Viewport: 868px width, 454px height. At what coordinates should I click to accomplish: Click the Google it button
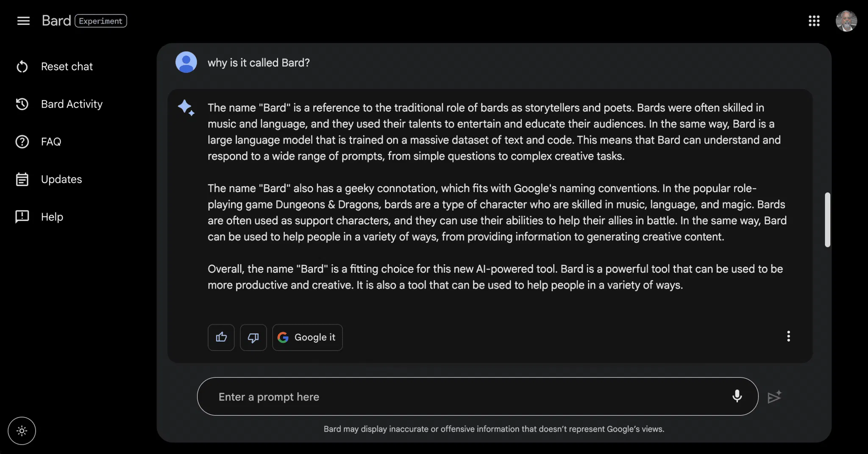[x=307, y=338]
